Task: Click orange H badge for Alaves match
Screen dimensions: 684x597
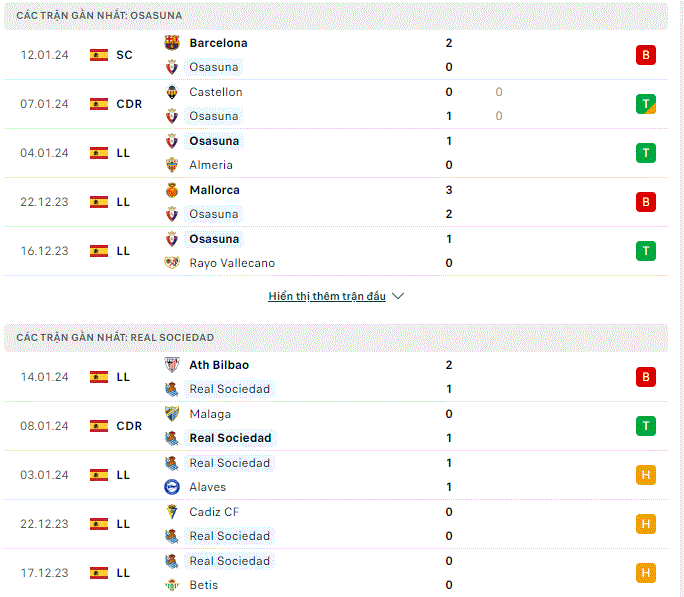Action: click(646, 474)
